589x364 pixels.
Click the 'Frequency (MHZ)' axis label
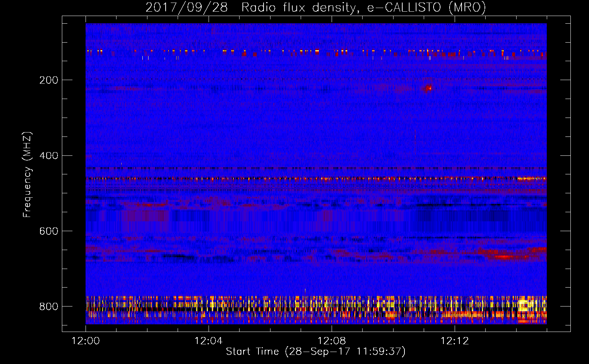click(x=27, y=174)
